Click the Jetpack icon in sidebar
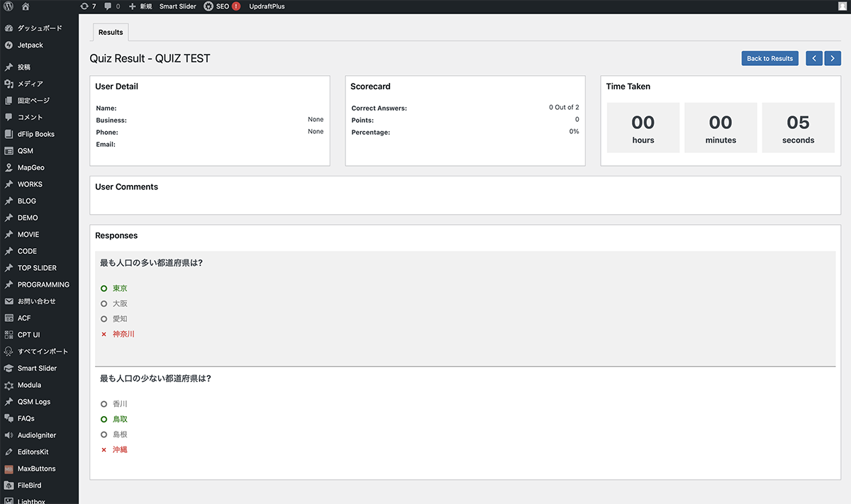The width and height of the screenshot is (851, 504). point(9,45)
